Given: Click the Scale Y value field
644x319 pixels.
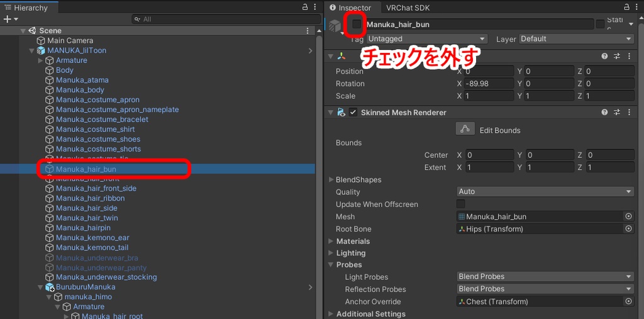Looking at the screenshot, I should pos(549,96).
